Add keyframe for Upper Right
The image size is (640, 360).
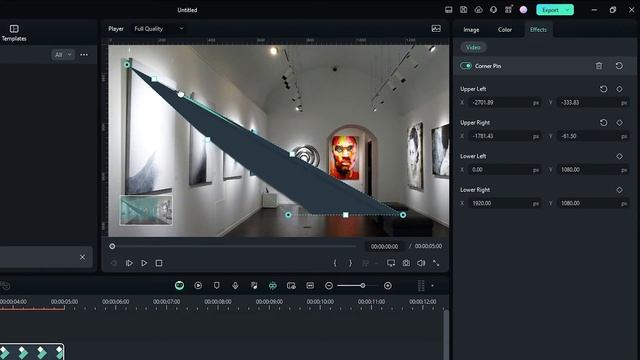point(619,122)
